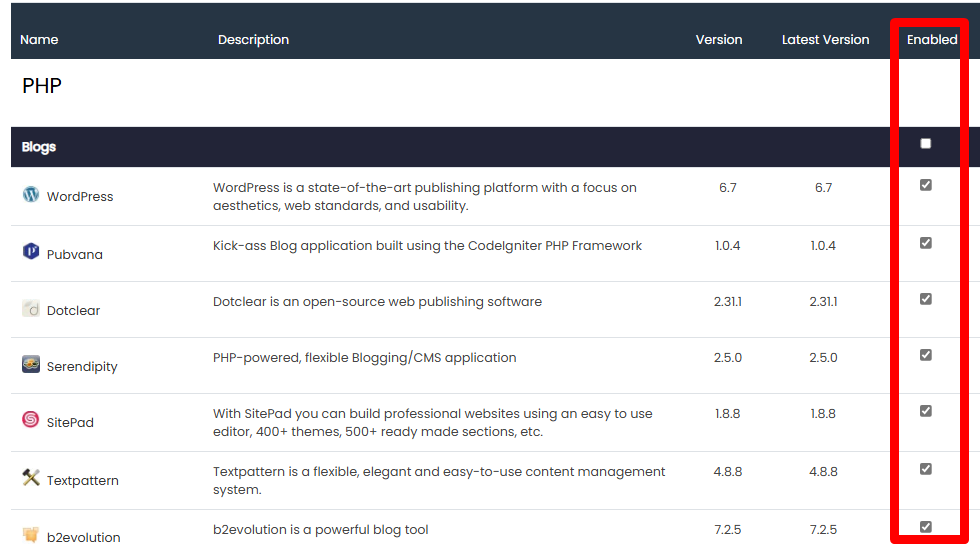Screen dimensions: 980x548
Task: Click Serendipity Blogging/CMS description text
Action: (x=364, y=357)
